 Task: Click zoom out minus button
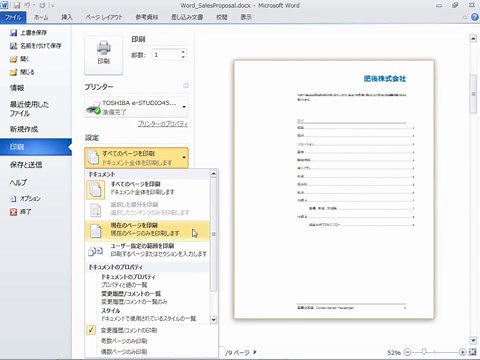(407, 352)
